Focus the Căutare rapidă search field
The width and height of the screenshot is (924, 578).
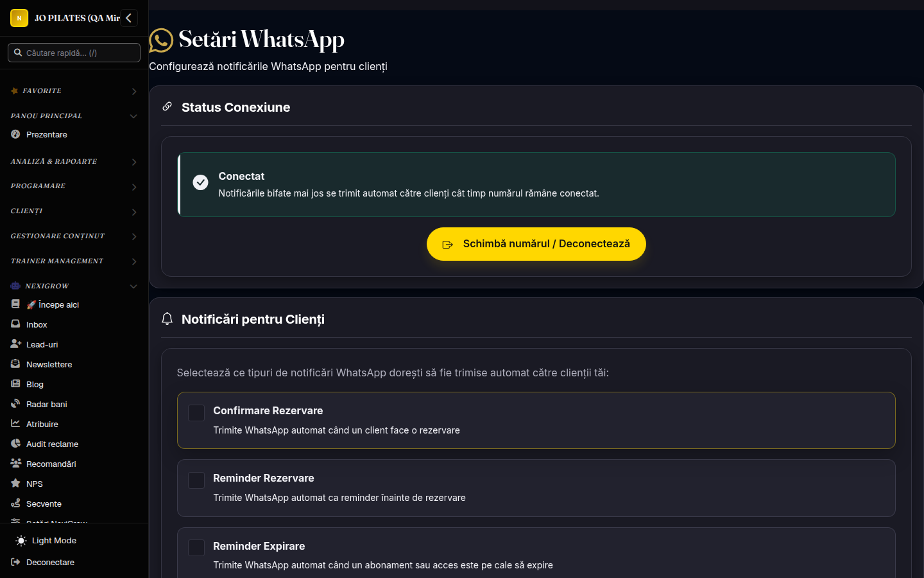74,53
